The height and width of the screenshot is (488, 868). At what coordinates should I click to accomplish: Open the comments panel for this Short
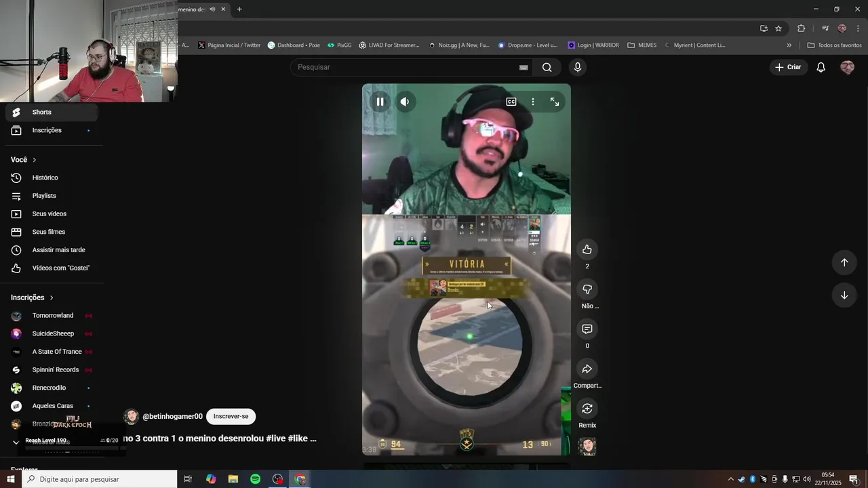pos(587,329)
